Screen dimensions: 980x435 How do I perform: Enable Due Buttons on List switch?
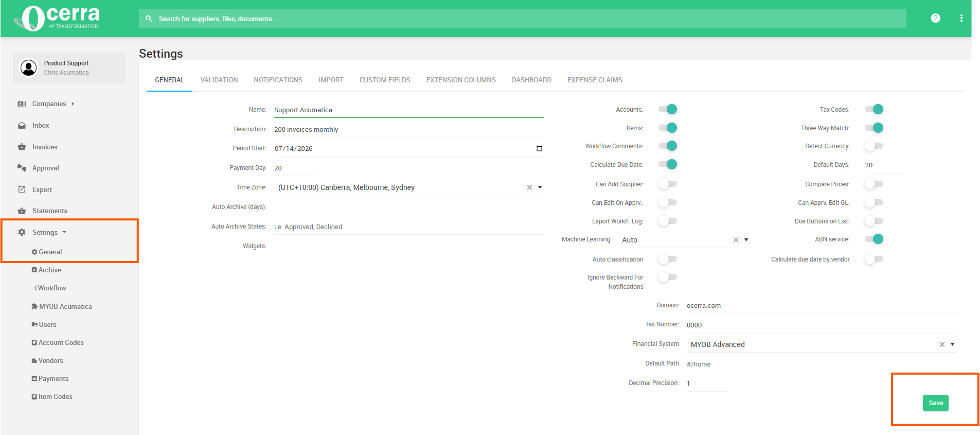tap(874, 221)
